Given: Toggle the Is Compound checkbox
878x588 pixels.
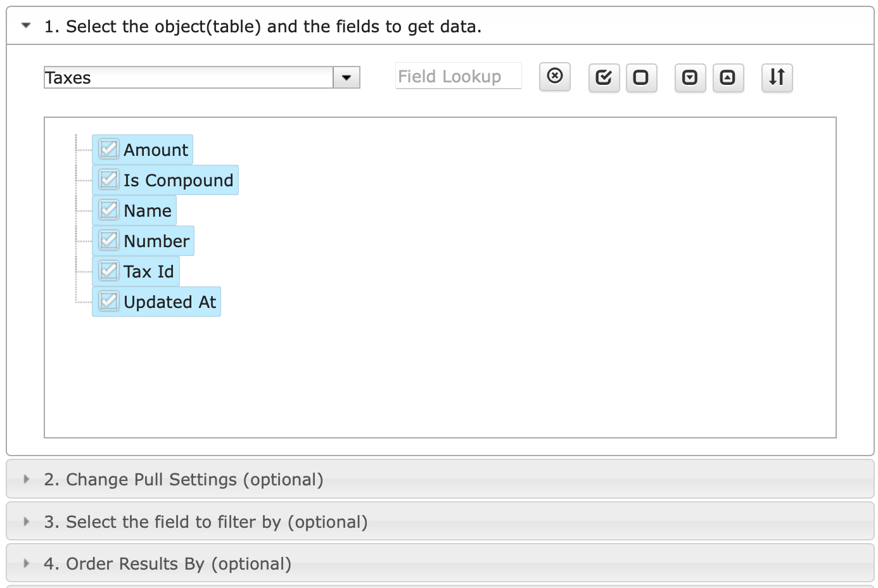Looking at the screenshot, I should point(109,180).
